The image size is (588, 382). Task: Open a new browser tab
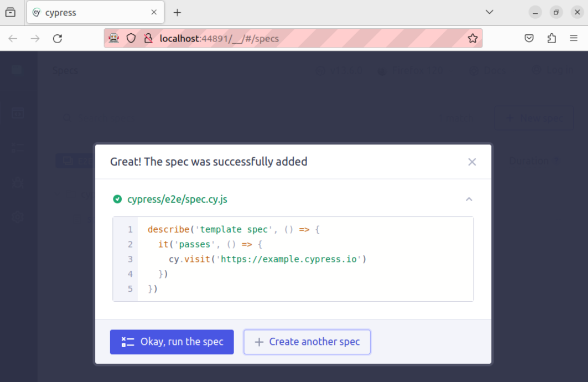(x=177, y=12)
